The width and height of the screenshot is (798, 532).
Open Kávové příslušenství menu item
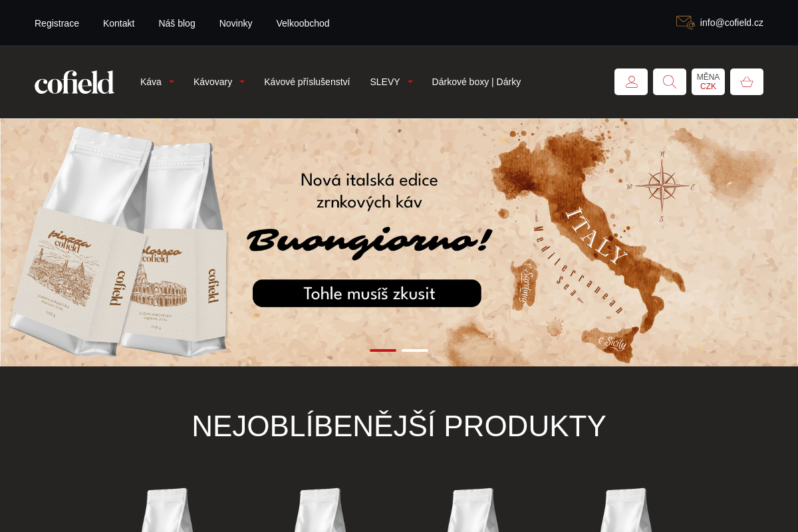[x=307, y=82]
